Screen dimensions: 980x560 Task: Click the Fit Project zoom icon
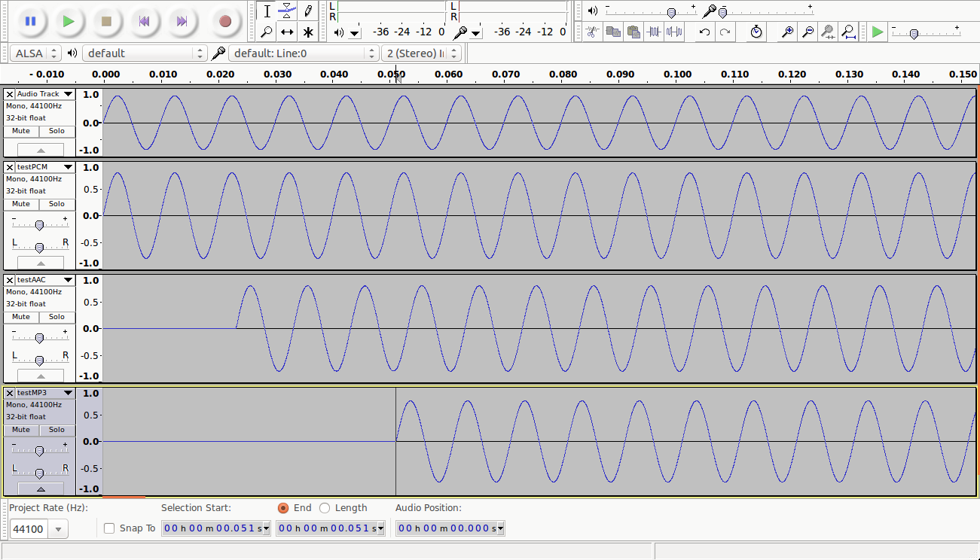(x=848, y=32)
